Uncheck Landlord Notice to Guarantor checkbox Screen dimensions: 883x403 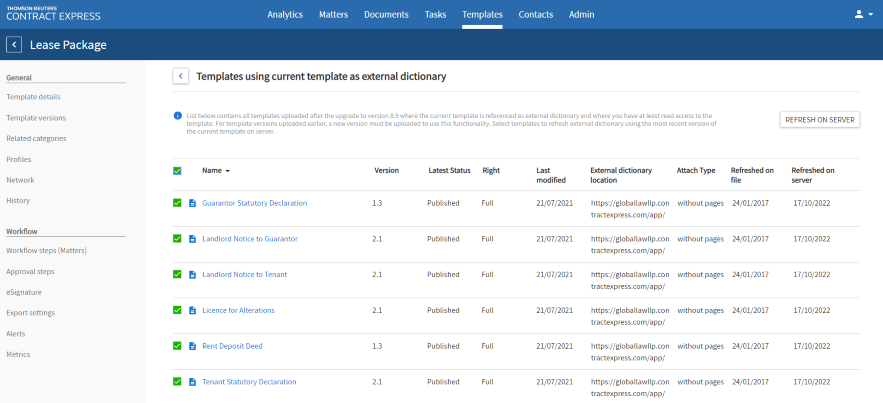(x=177, y=239)
